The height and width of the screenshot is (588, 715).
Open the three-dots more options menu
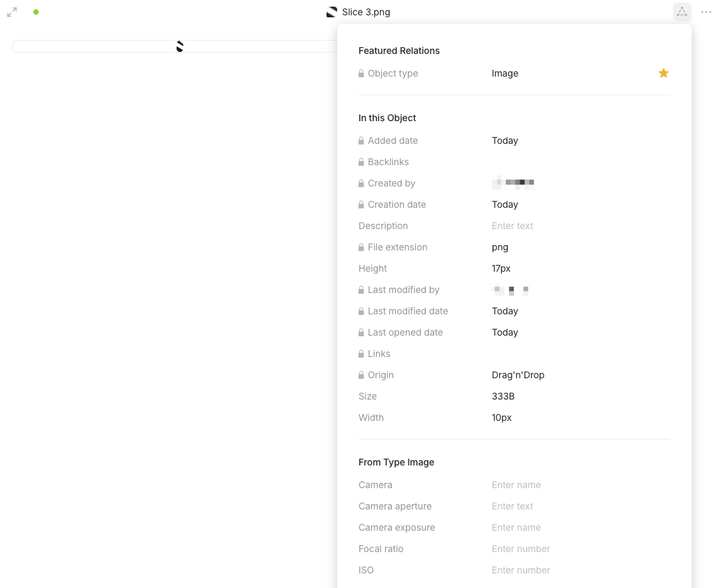point(706,12)
